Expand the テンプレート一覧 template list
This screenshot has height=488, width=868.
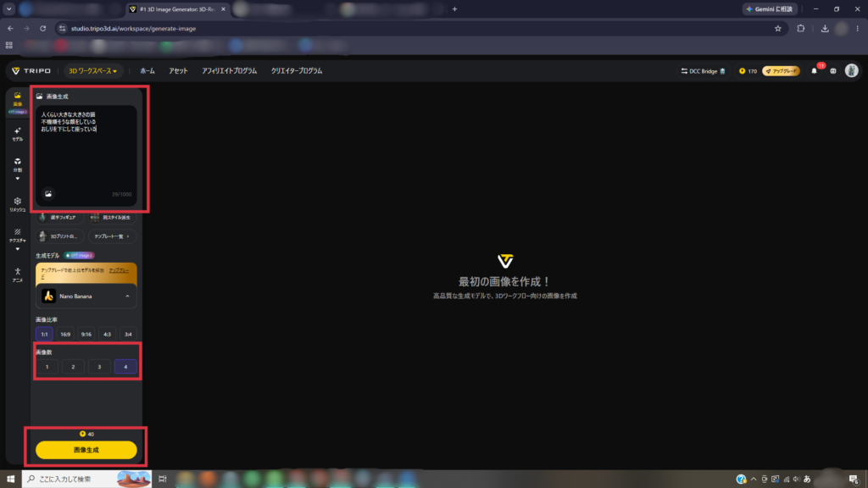tap(112, 236)
